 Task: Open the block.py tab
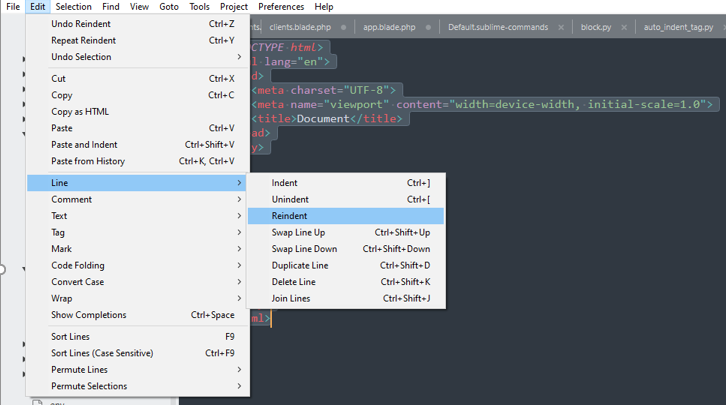point(595,28)
